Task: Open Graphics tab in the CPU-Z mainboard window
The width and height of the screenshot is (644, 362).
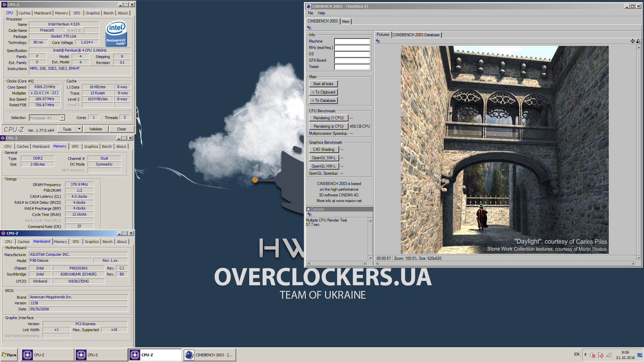Action: [92, 242]
